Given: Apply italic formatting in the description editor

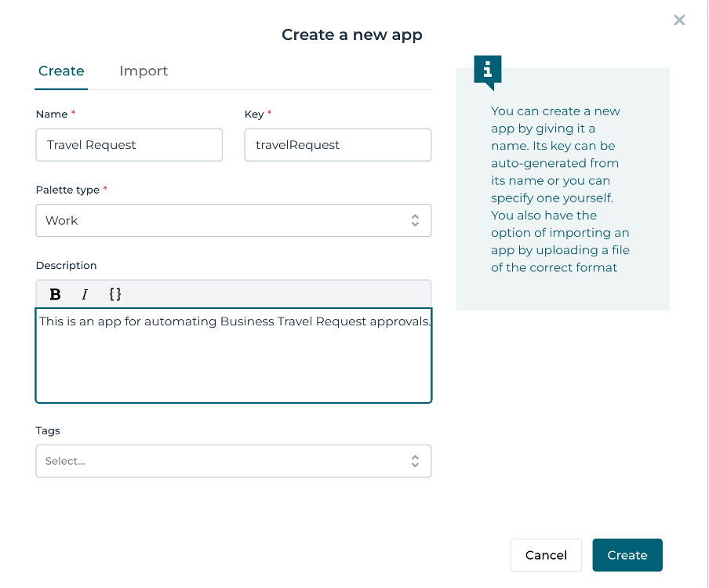Looking at the screenshot, I should pyautogui.click(x=84, y=294).
